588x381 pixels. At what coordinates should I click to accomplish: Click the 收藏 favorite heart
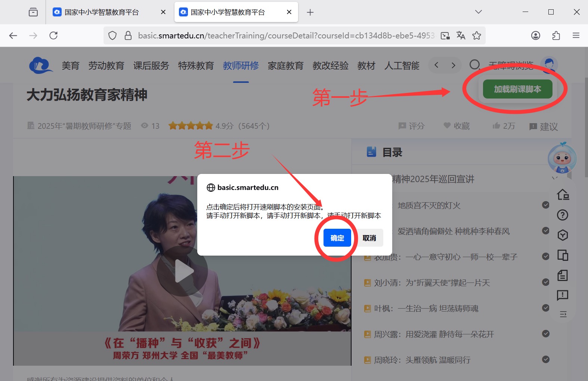(457, 126)
